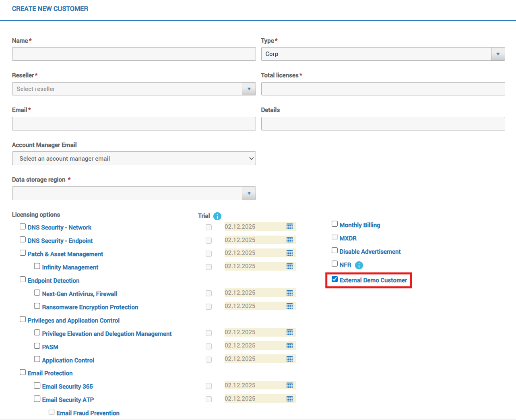Screen dimensions: 516x420
Task: Check Privilege Elevation and Delegation Management
Action: (37, 333)
